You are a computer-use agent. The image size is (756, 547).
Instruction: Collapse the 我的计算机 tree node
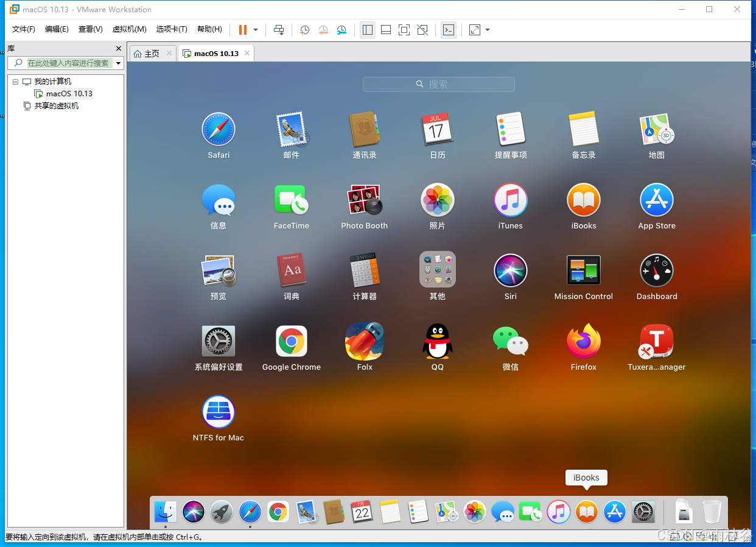pyautogui.click(x=15, y=81)
